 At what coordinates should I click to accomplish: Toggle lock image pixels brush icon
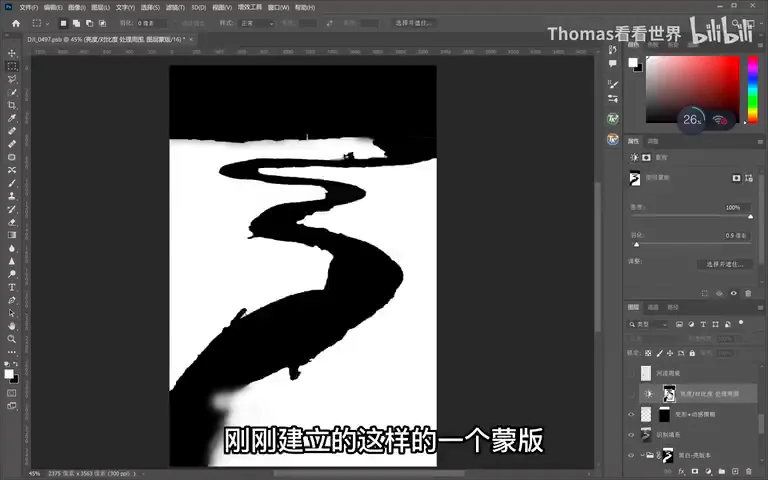[659, 353]
